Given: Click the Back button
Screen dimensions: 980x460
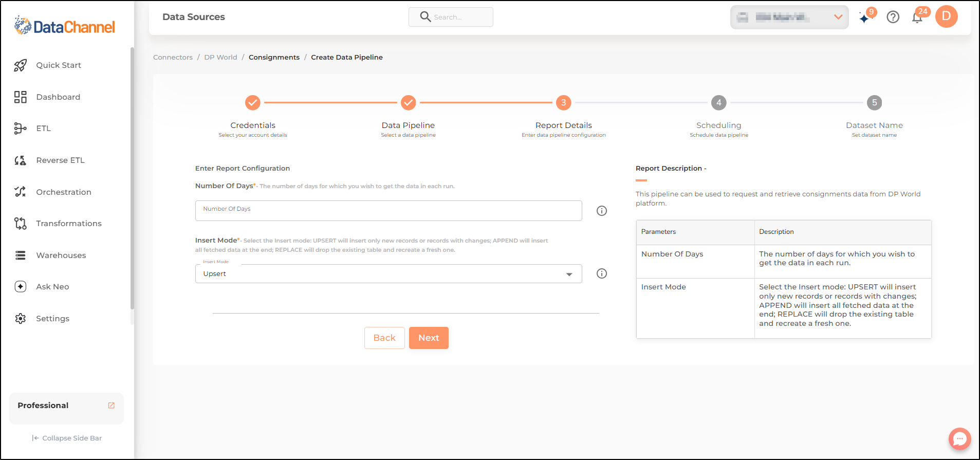Looking at the screenshot, I should coord(384,338).
